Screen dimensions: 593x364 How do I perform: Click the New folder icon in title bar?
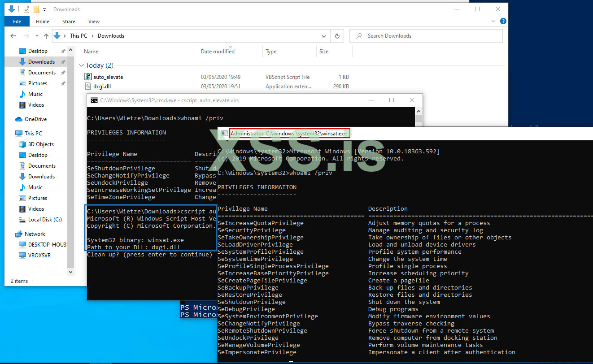[36, 9]
